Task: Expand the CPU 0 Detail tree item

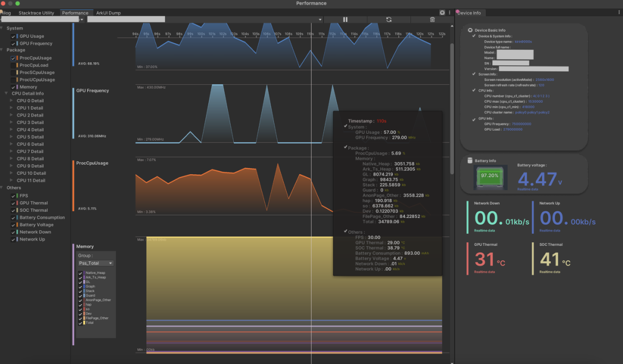Action: coord(12,101)
